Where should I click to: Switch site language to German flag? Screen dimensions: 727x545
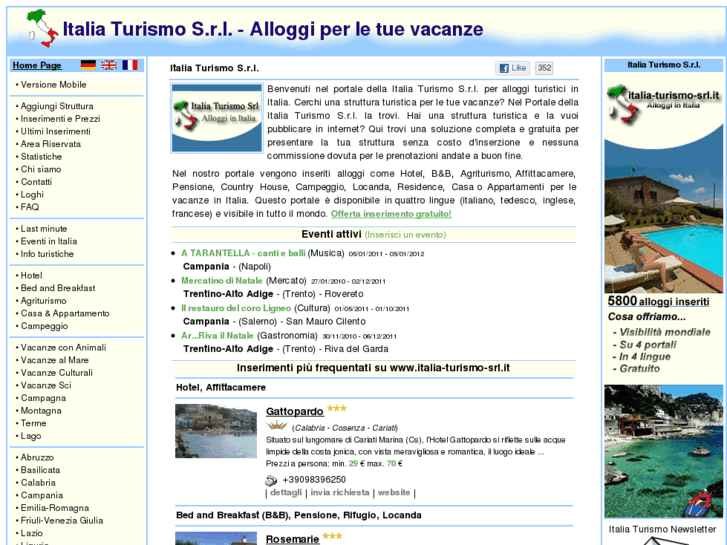(88, 65)
